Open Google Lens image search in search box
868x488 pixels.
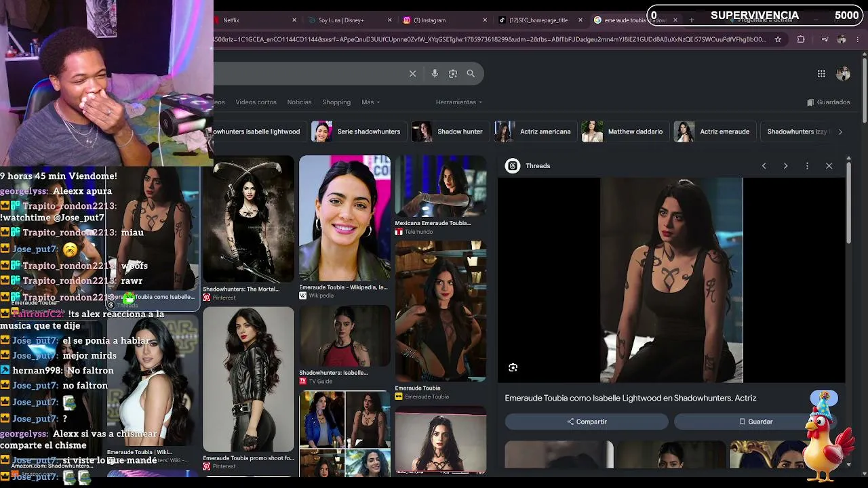point(453,74)
